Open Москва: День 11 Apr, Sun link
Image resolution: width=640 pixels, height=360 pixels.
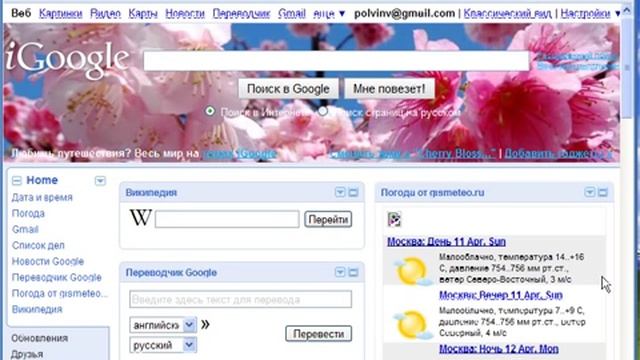pyautogui.click(x=446, y=241)
